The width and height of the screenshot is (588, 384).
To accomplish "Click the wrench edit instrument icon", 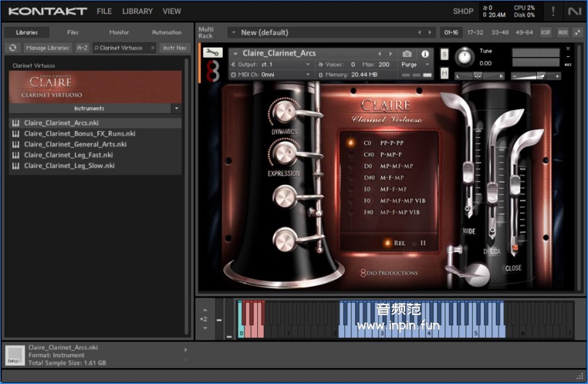I will (x=212, y=54).
